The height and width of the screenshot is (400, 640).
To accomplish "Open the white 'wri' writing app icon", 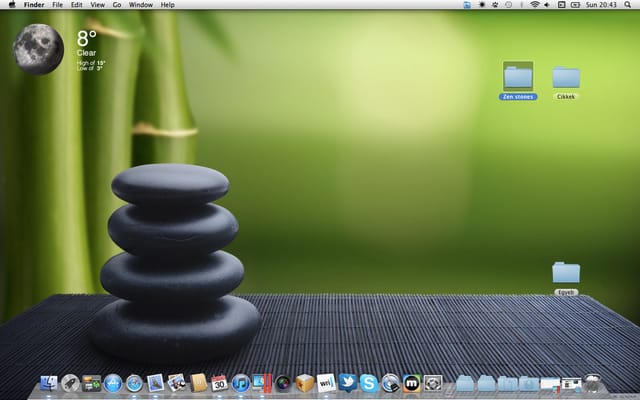I will (326, 383).
